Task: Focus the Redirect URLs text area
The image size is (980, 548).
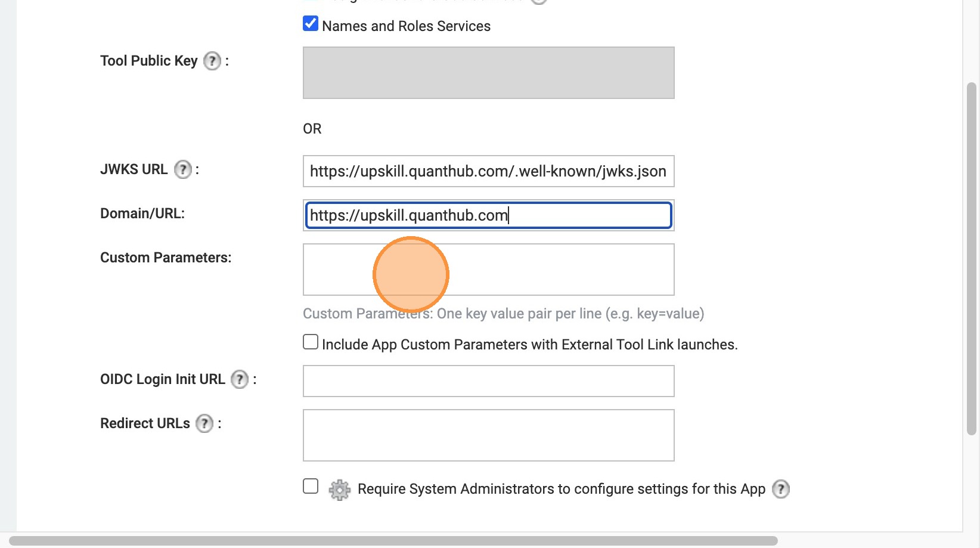Action: [x=488, y=435]
